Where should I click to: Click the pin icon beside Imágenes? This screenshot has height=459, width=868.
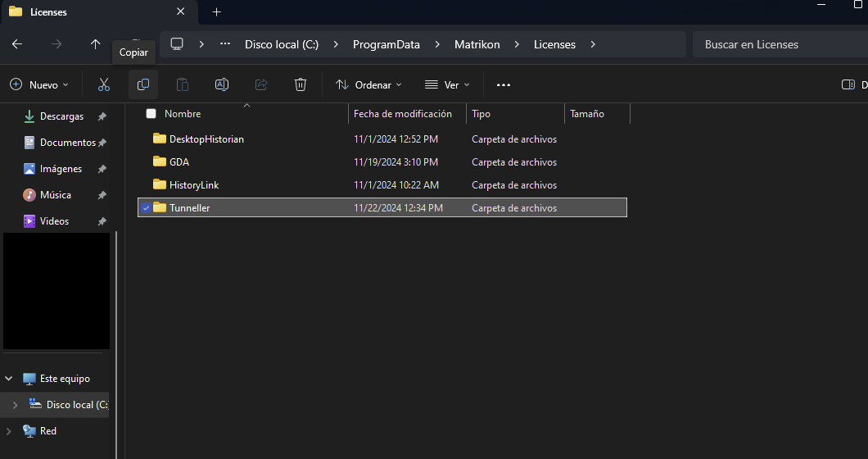[102, 169]
